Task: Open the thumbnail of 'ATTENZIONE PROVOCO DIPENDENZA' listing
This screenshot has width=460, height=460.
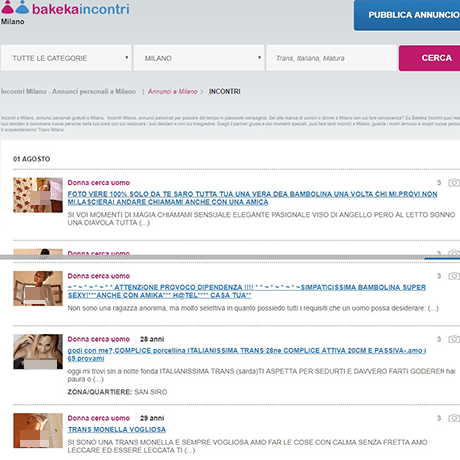Action: [x=38, y=288]
